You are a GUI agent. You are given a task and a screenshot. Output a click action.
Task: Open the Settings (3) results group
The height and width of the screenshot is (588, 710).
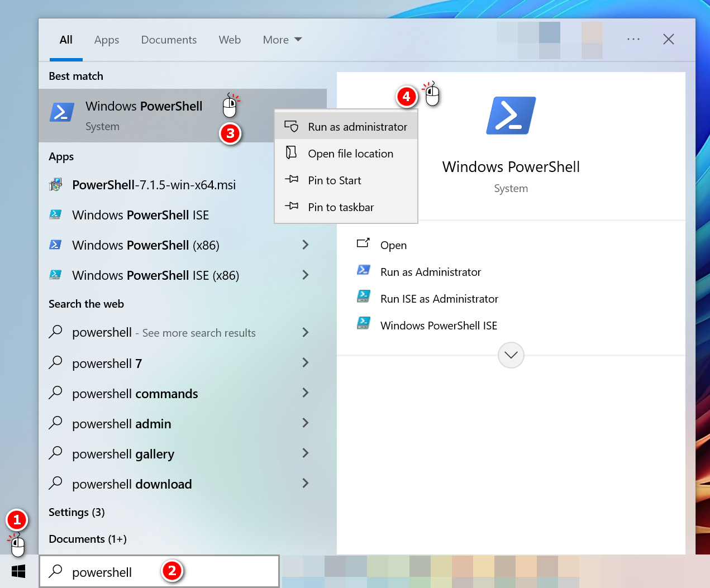pos(77,512)
